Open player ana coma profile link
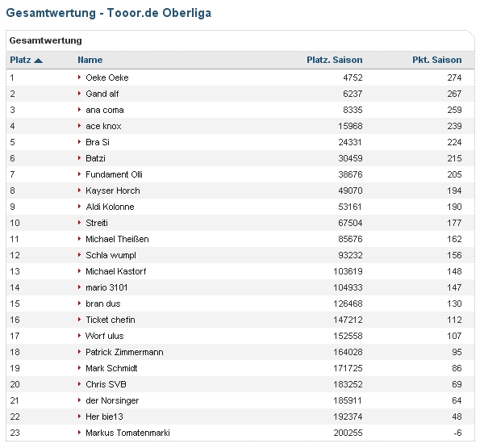Viewport: 484px width, 448px height. (x=104, y=110)
